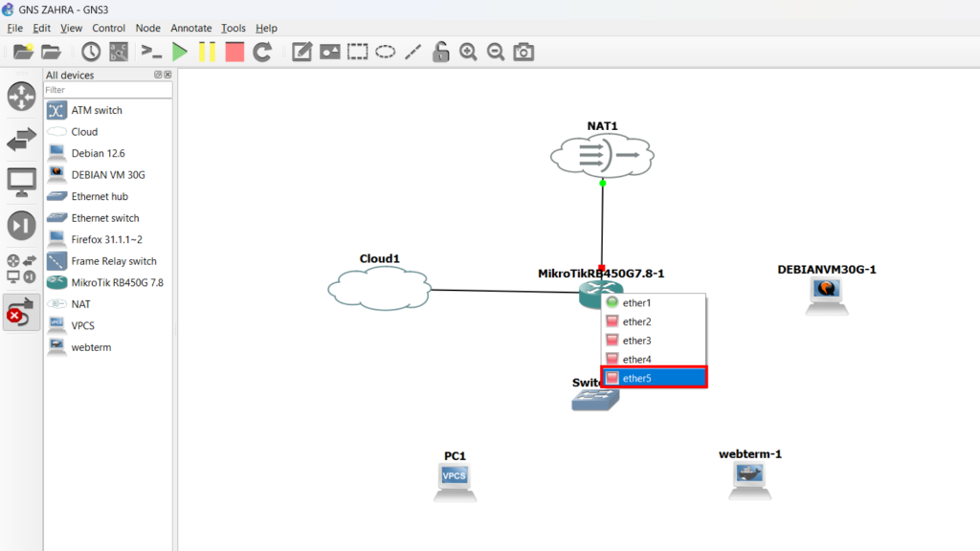The image size is (980, 551).
Task: Click the Filter devices input field
Action: click(x=107, y=90)
